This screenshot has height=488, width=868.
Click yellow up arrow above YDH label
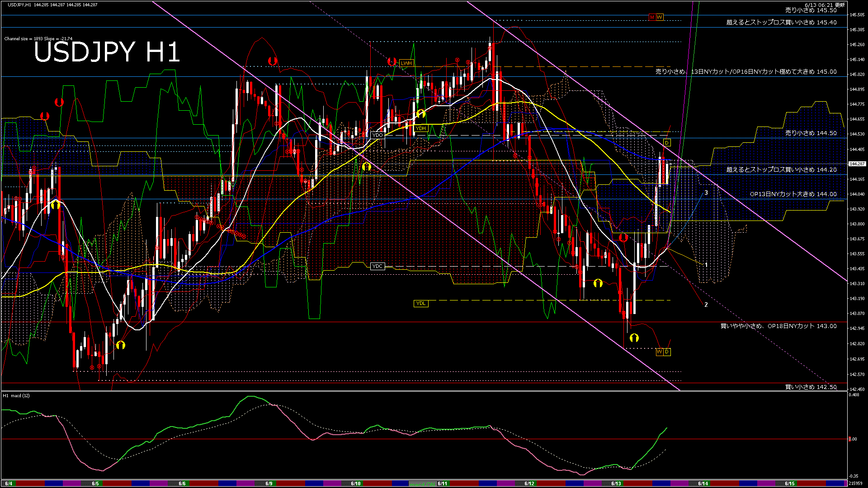pos(421,113)
